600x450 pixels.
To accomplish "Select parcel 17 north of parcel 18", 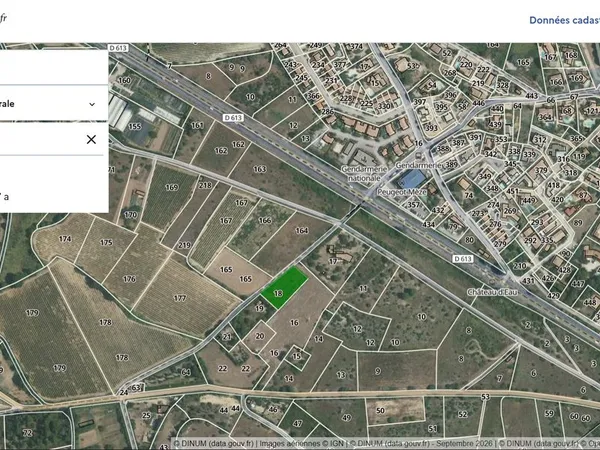I will click(333, 261).
